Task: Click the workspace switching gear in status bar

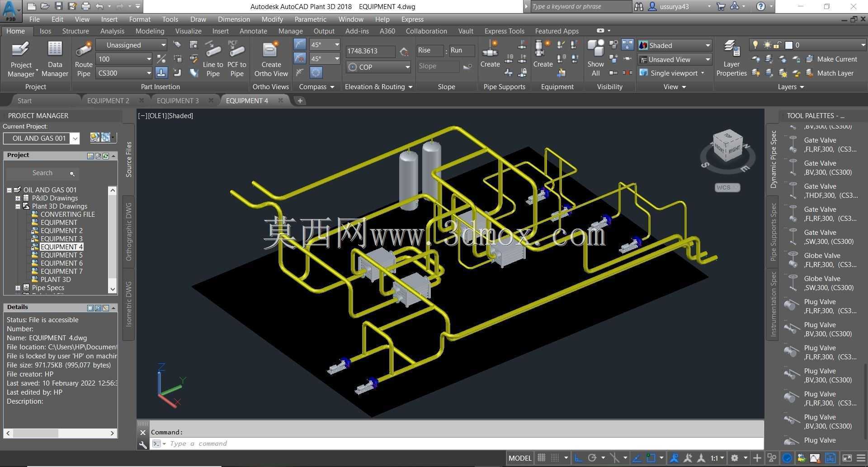Action: (735, 458)
